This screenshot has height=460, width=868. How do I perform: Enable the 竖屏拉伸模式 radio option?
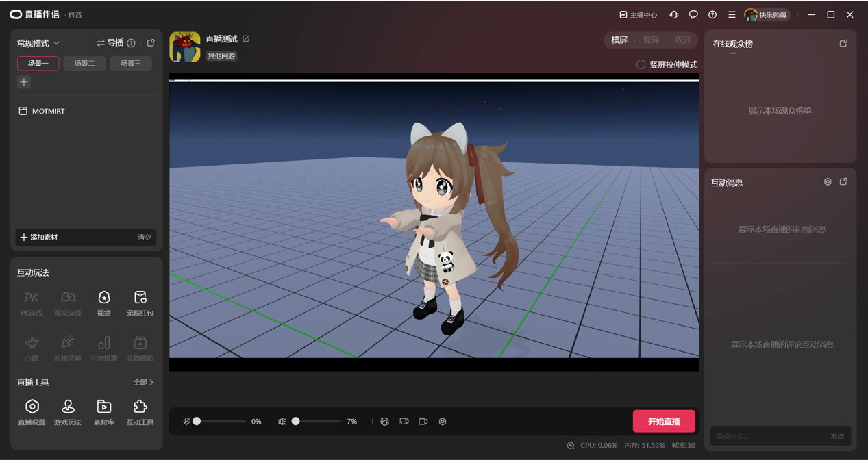pyautogui.click(x=641, y=64)
